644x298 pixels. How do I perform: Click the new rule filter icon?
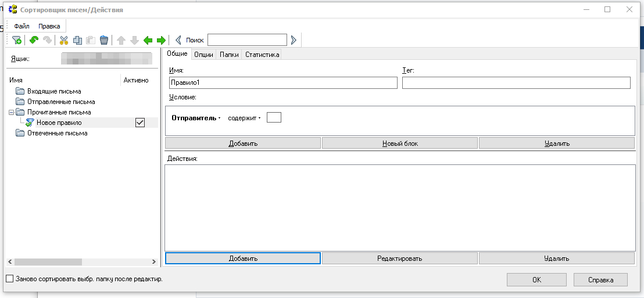click(x=17, y=40)
